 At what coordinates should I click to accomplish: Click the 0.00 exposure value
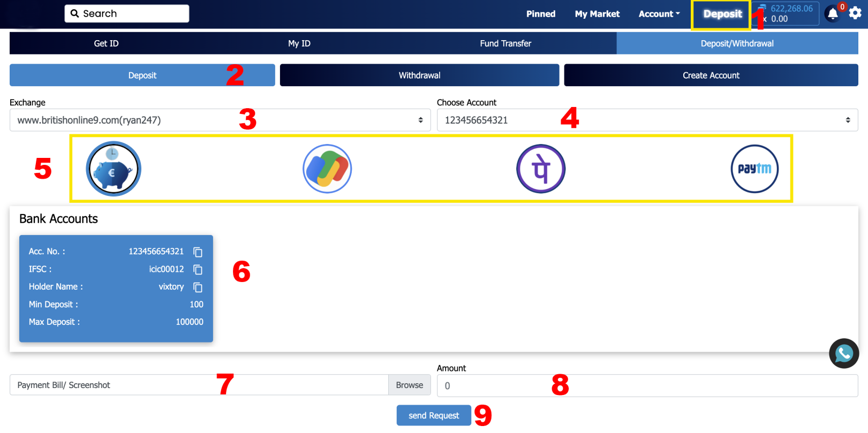click(779, 19)
